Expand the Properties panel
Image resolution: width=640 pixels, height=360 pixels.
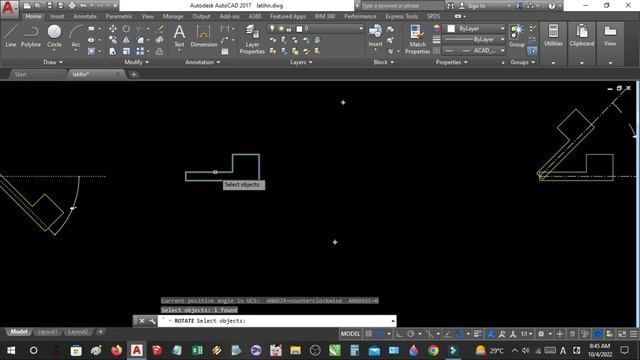click(x=451, y=62)
